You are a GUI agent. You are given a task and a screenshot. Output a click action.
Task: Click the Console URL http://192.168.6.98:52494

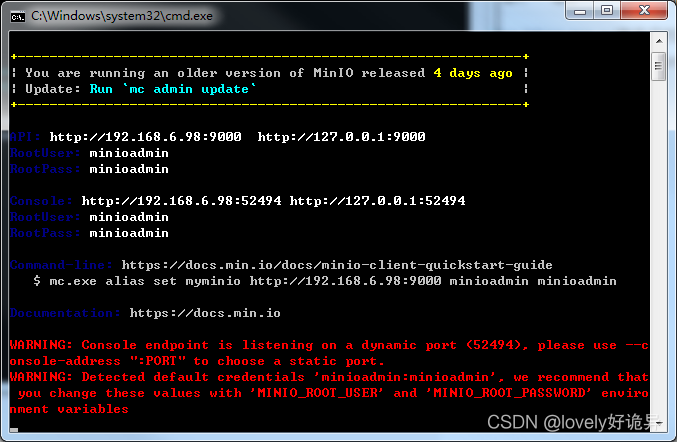tap(181, 201)
